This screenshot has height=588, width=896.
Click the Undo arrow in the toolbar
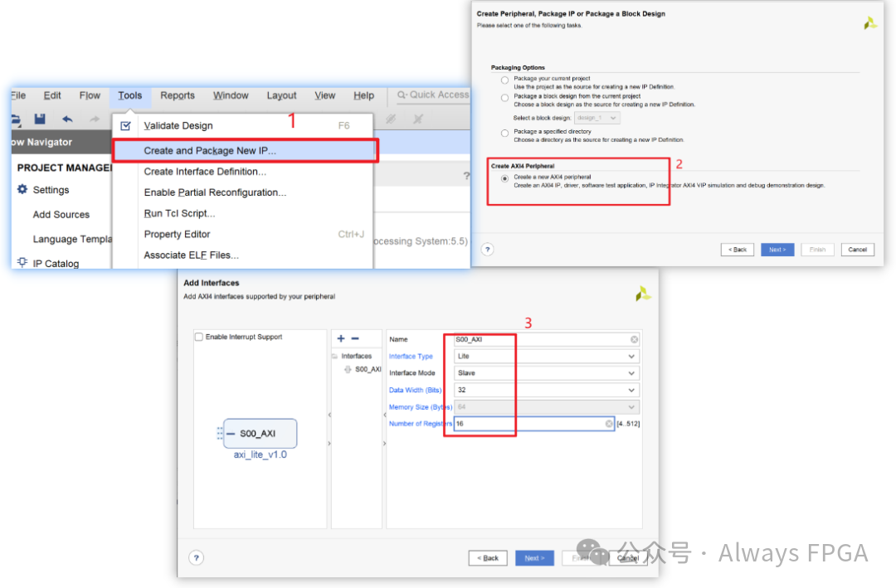67,119
